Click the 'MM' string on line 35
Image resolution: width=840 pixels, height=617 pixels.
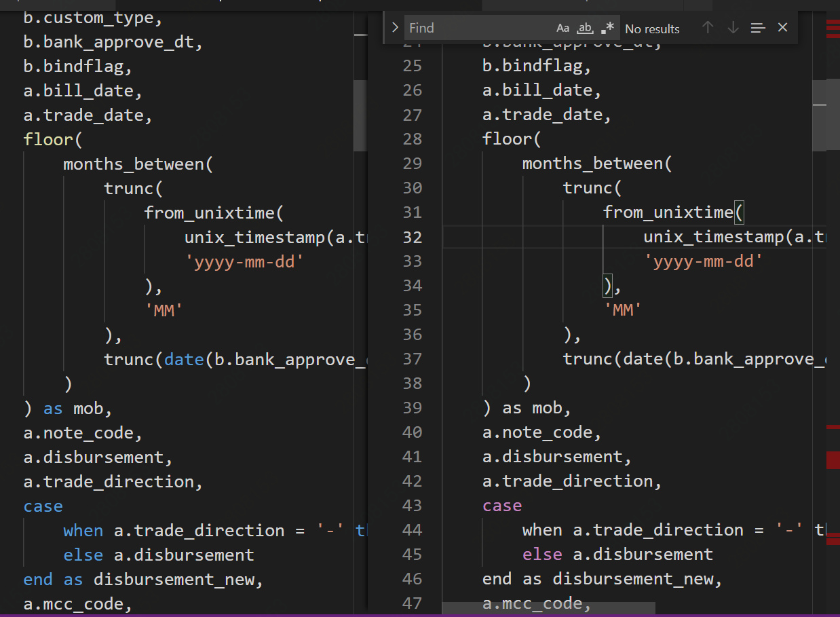click(x=623, y=310)
